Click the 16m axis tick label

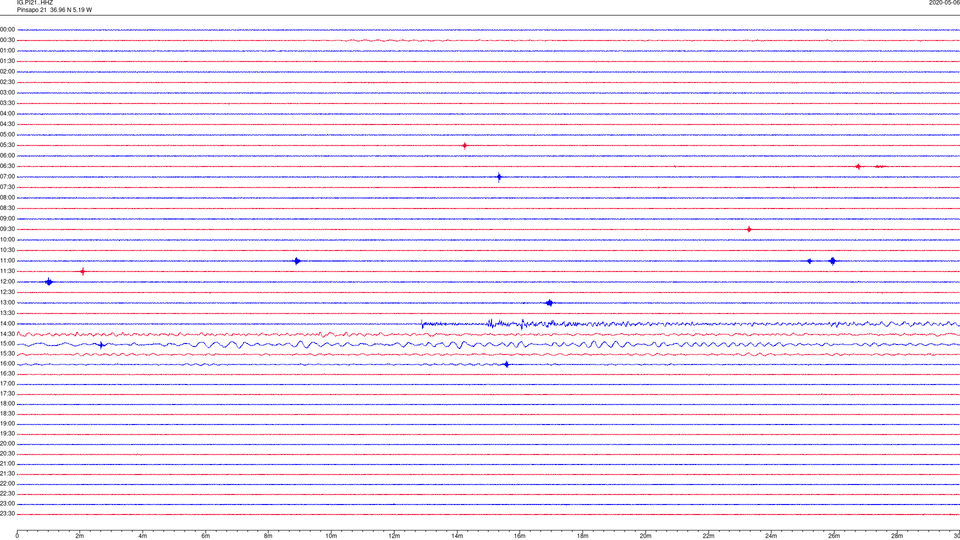coord(520,536)
